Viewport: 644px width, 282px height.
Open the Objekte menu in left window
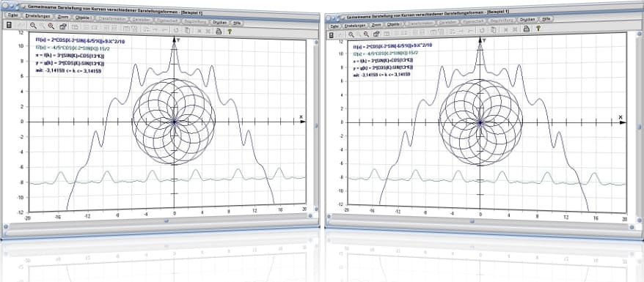tap(84, 18)
